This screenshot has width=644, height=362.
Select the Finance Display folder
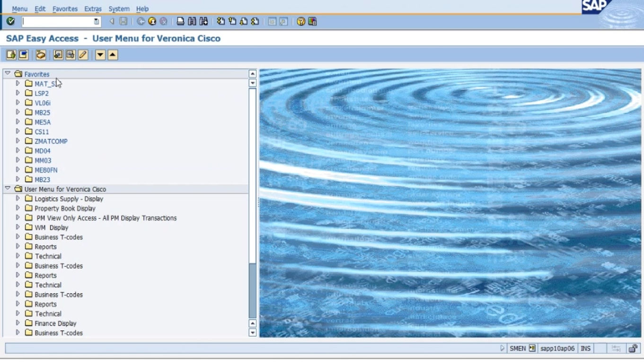coord(55,324)
